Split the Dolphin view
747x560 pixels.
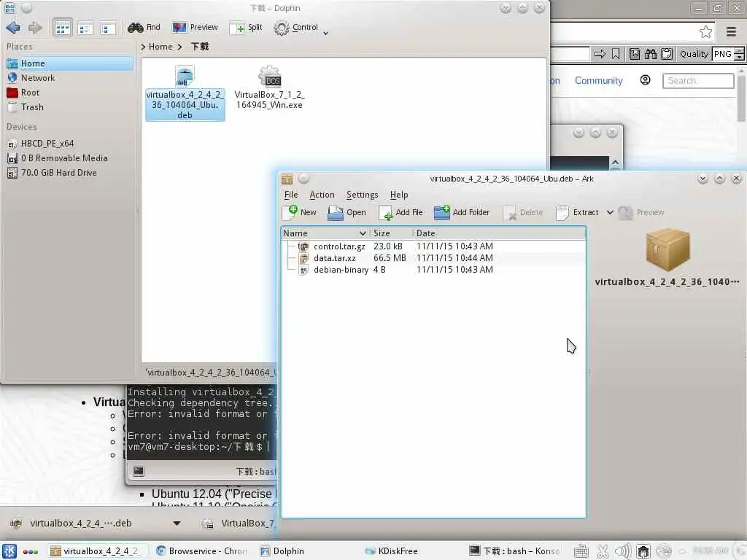[246, 28]
